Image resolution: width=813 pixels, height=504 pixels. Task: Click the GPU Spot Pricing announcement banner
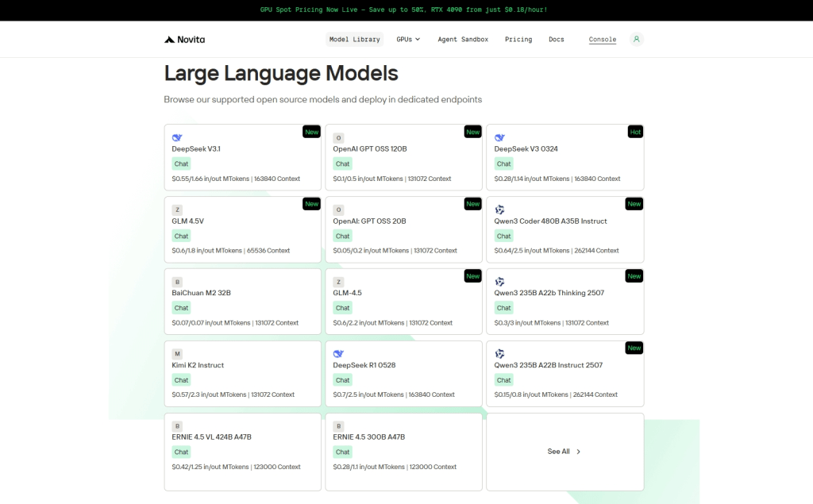pyautogui.click(x=403, y=10)
